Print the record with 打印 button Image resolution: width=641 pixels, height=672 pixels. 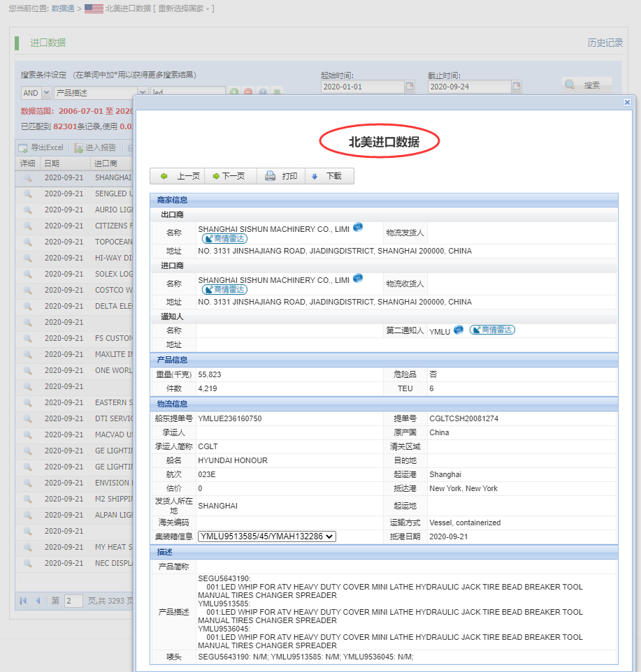click(x=281, y=176)
